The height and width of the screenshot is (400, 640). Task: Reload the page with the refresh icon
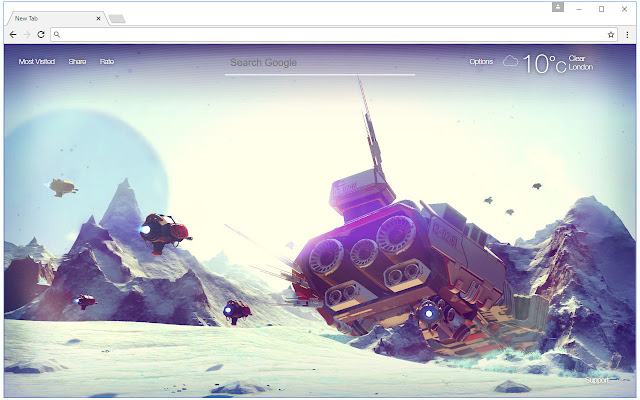tap(41, 35)
